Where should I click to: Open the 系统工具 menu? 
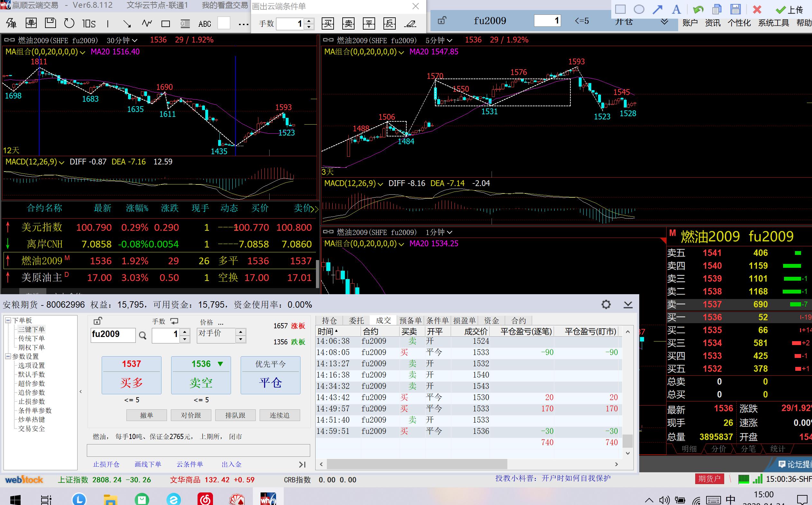coord(773,23)
